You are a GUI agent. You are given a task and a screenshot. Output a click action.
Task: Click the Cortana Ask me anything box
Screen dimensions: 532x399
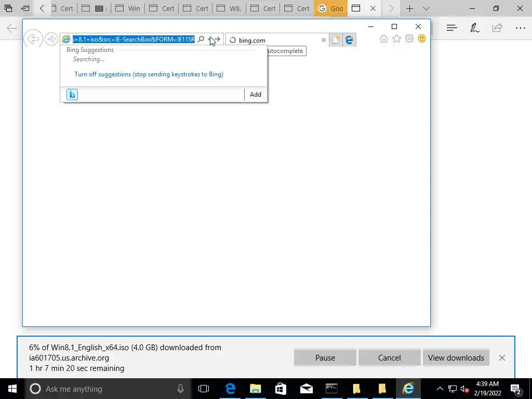click(109, 389)
